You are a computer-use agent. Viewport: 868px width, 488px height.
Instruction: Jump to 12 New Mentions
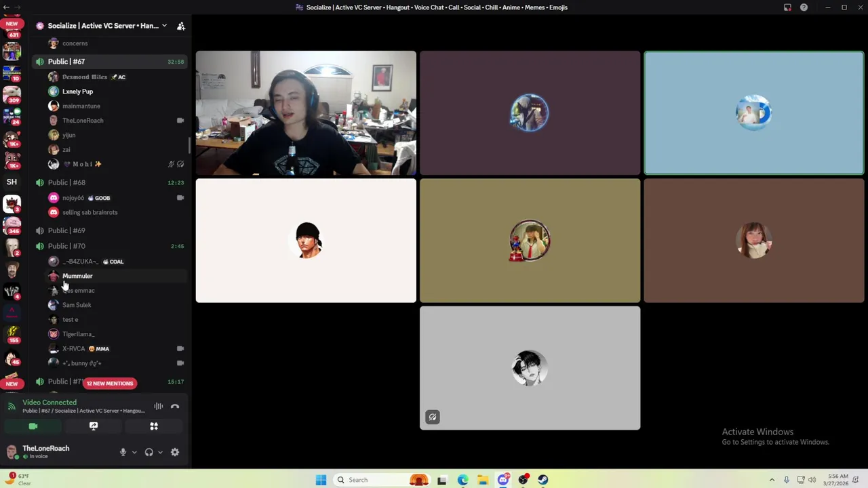[110, 384]
